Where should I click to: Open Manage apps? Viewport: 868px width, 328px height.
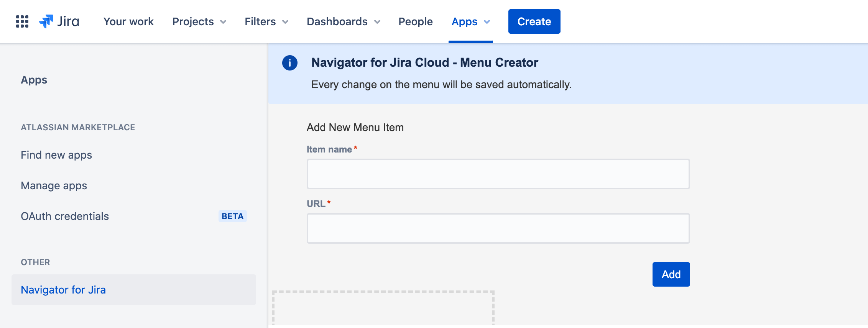(54, 185)
